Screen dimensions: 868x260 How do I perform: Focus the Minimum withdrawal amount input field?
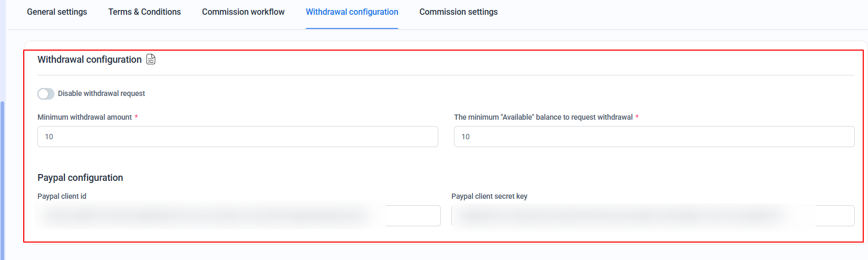click(237, 137)
